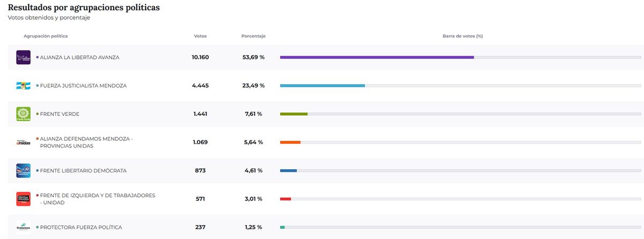Screen dimensions: 644x239
Task: Click the orange Provincias Unidas vote bar
Action: pos(290,143)
